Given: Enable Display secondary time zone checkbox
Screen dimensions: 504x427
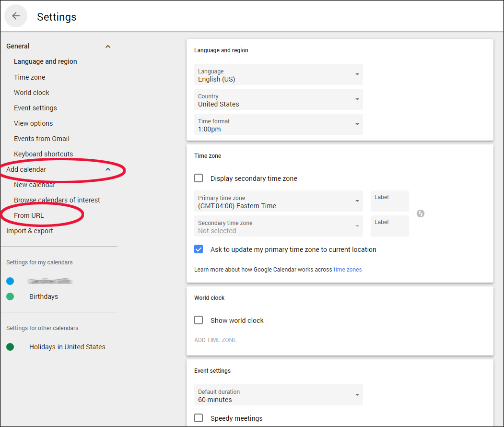Looking at the screenshot, I should click(199, 178).
